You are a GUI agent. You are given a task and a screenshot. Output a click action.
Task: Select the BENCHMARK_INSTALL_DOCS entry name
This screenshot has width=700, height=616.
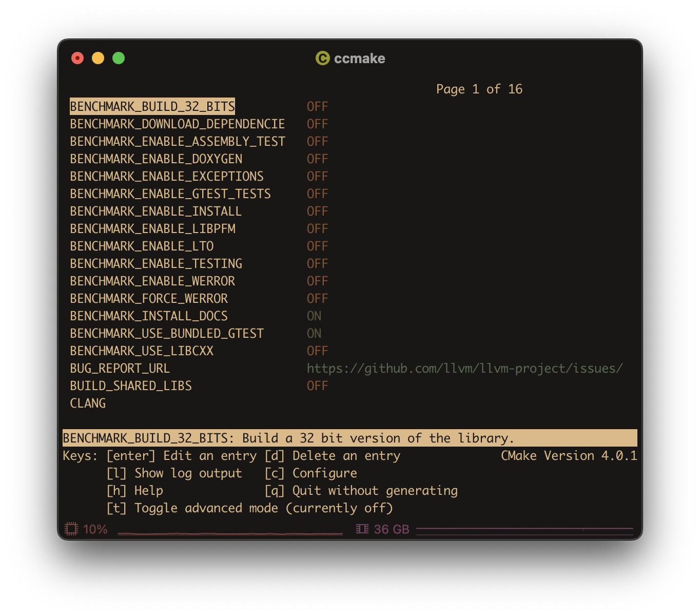(x=149, y=316)
